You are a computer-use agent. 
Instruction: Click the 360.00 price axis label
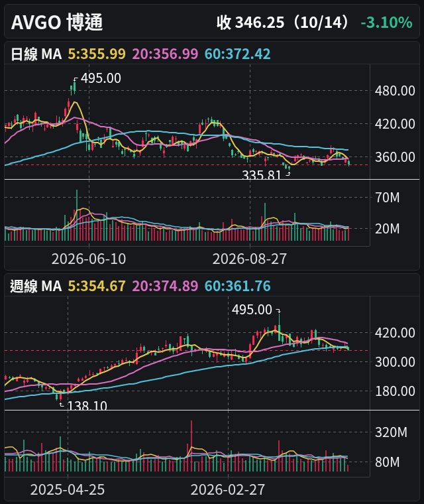click(x=395, y=157)
